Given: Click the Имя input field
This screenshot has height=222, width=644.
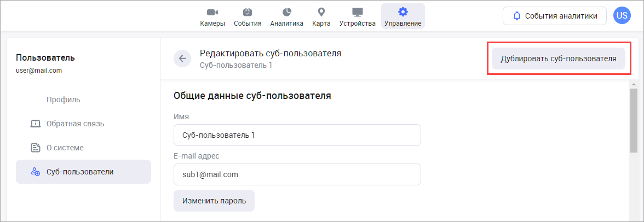Looking at the screenshot, I should coord(297,135).
